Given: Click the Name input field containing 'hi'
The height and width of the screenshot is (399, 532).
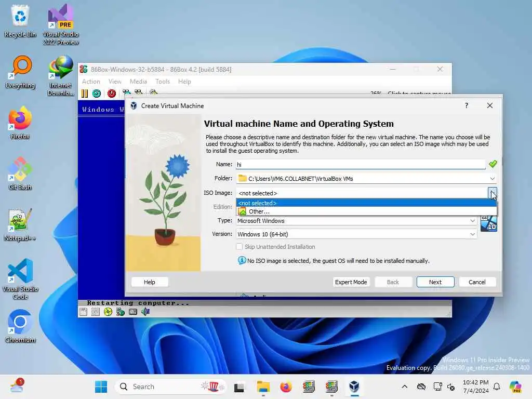Looking at the screenshot, I should click(361, 165).
